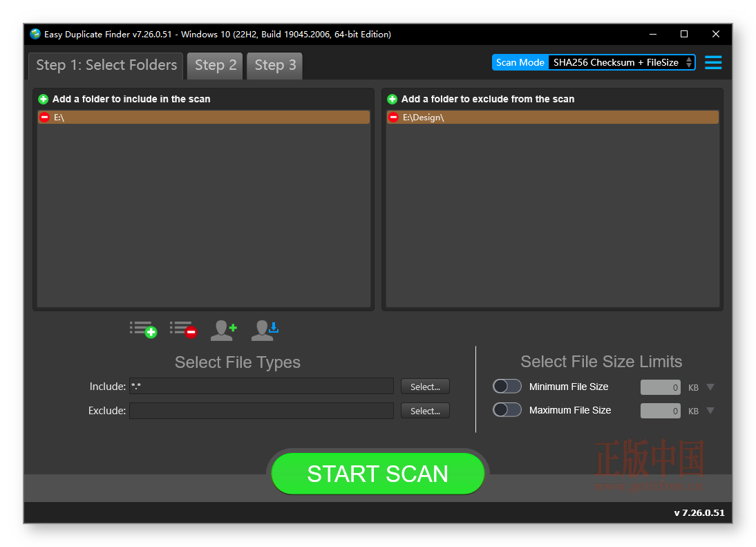Click the Include file types input field
The height and width of the screenshot is (547, 756).
coord(261,387)
